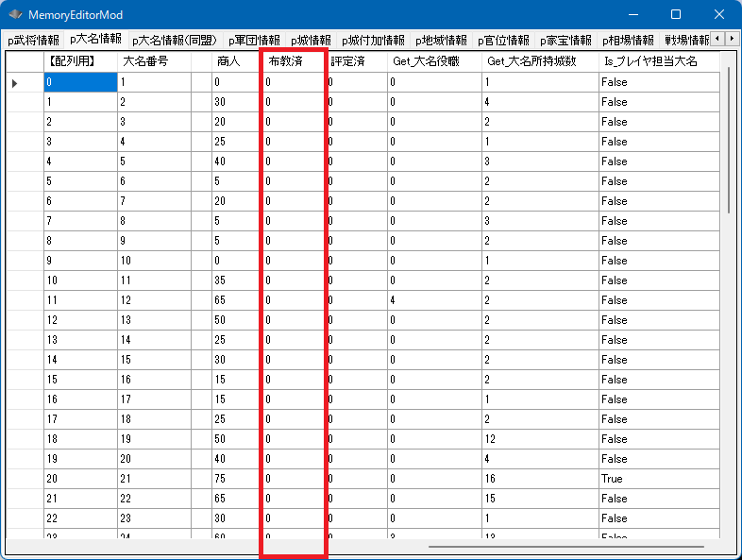742x560 pixels.
Task: Click the horizontal scrollbar at the bottom
Action: pos(566,547)
